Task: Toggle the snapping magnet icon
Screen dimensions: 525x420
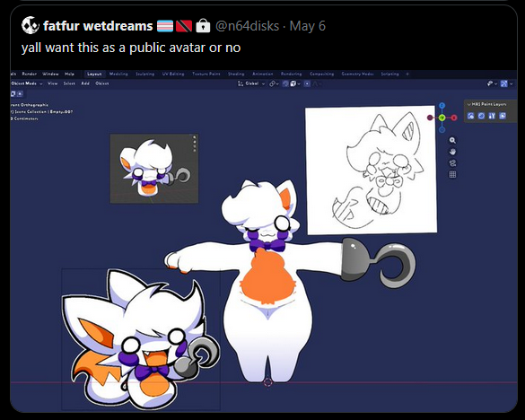Action: [x=285, y=83]
